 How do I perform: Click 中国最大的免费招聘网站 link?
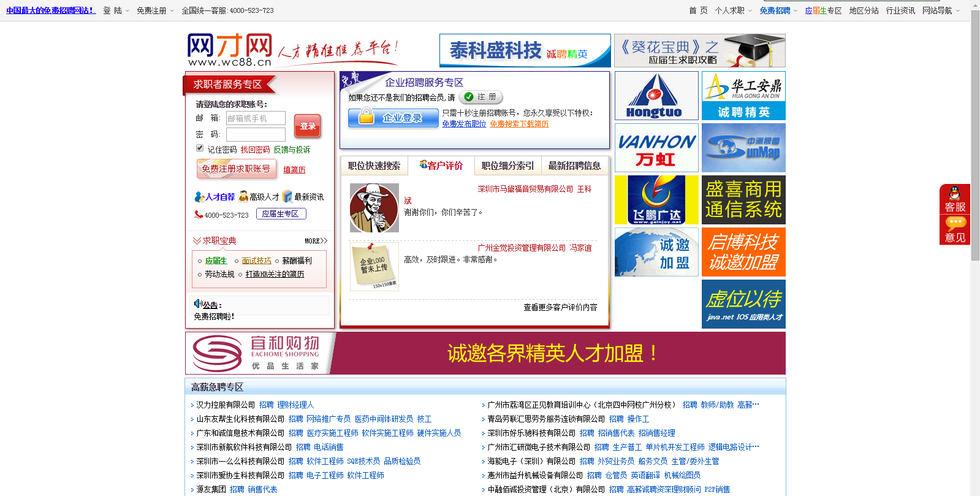click(51, 10)
